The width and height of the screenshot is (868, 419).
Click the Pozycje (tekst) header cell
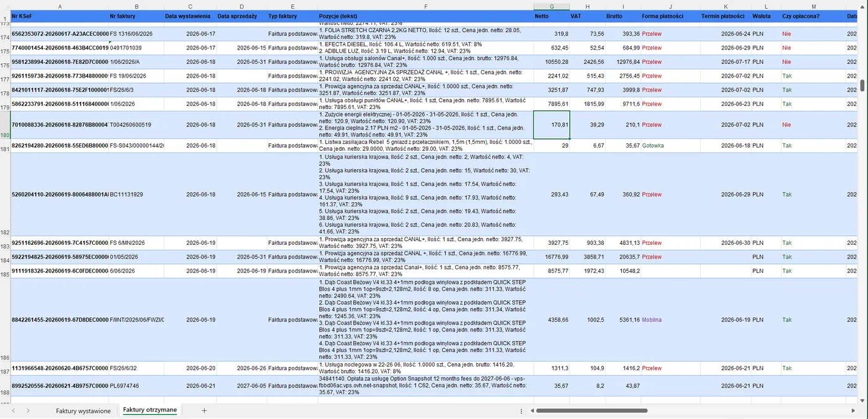coord(425,16)
